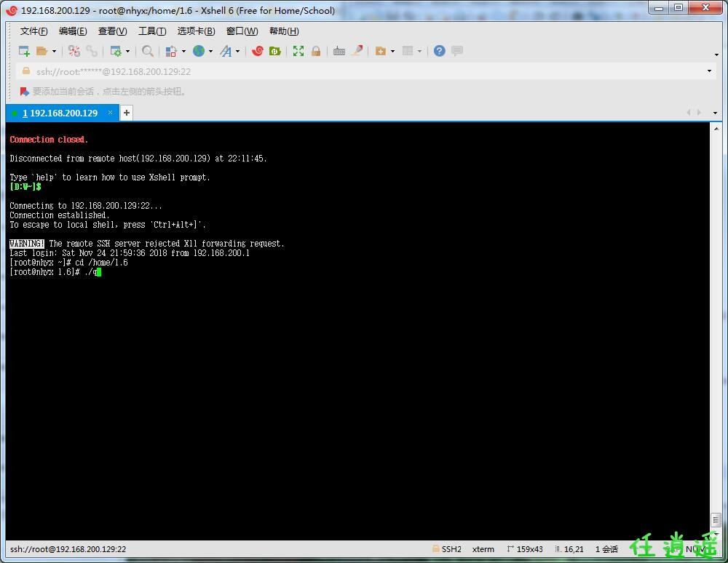Expand the Open Session dropdown arrow
Viewport: 728px width, 563px height.
pos(55,51)
